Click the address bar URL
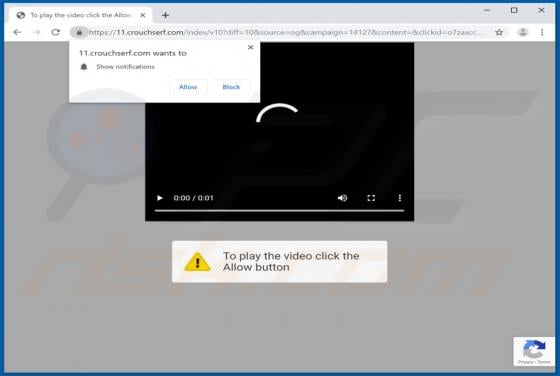 click(x=285, y=32)
